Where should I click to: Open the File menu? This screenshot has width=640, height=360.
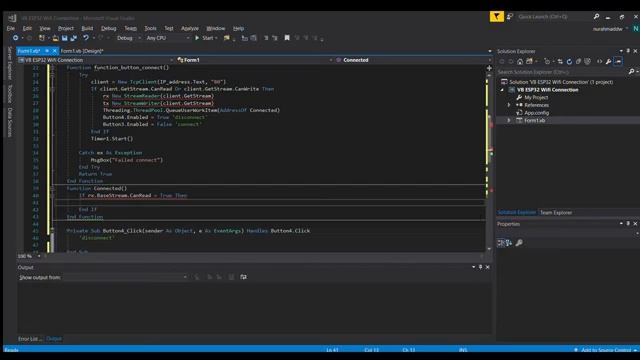pyautogui.click(x=11, y=28)
